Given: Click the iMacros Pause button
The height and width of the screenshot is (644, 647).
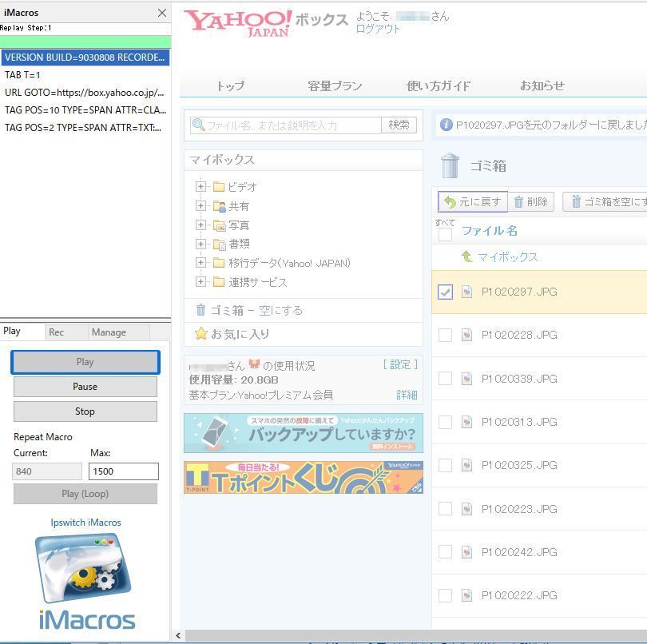Looking at the screenshot, I should 85,387.
